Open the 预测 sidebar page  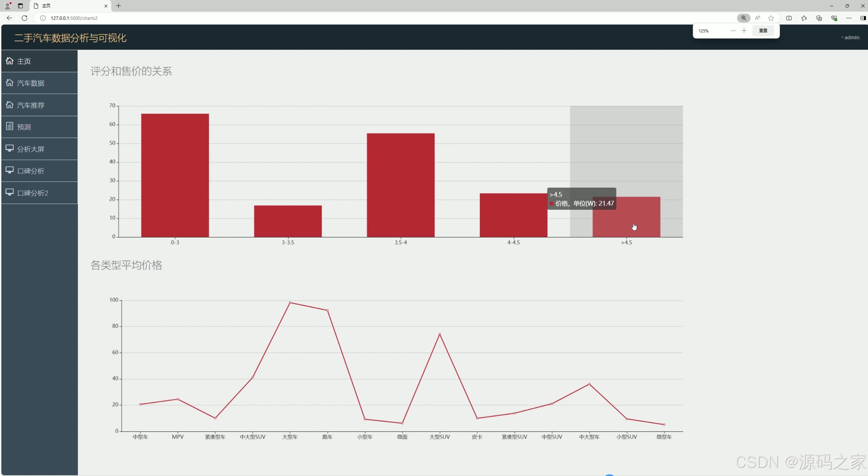(x=24, y=127)
